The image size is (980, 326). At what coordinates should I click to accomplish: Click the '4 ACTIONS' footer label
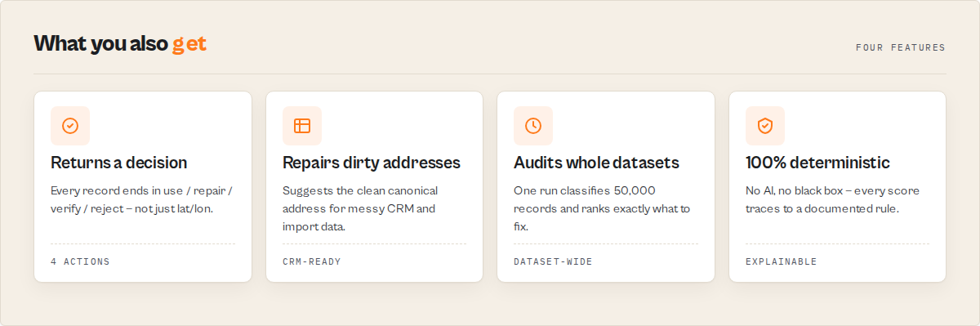pos(80,261)
